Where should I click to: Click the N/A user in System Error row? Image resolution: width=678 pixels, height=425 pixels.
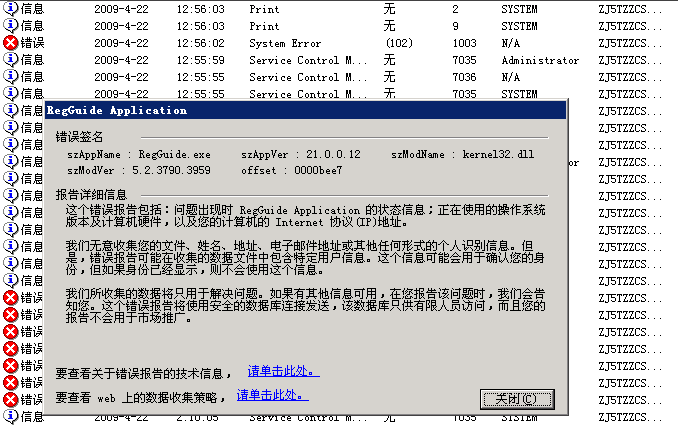[510, 43]
